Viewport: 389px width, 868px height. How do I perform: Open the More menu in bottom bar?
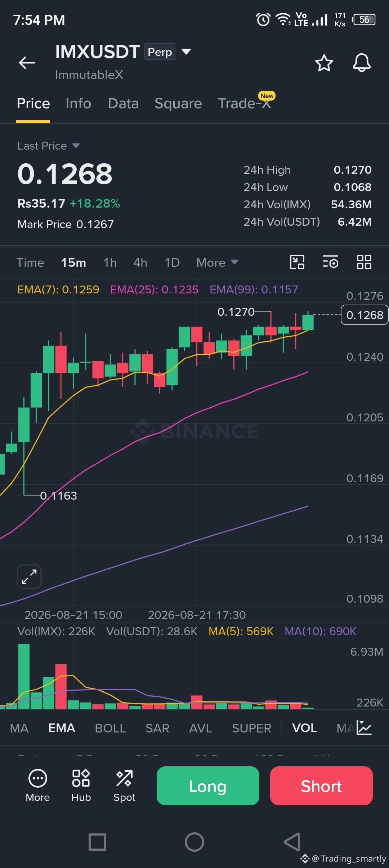click(37, 785)
